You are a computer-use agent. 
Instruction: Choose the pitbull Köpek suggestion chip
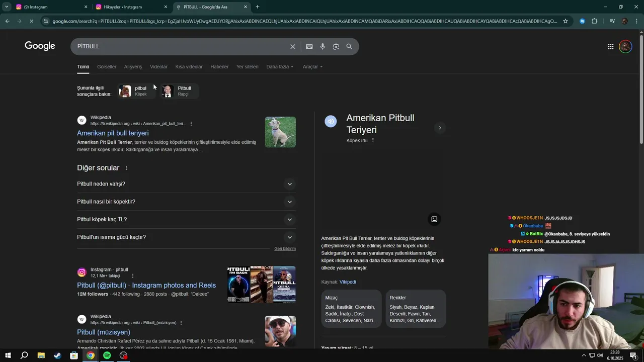point(136,91)
